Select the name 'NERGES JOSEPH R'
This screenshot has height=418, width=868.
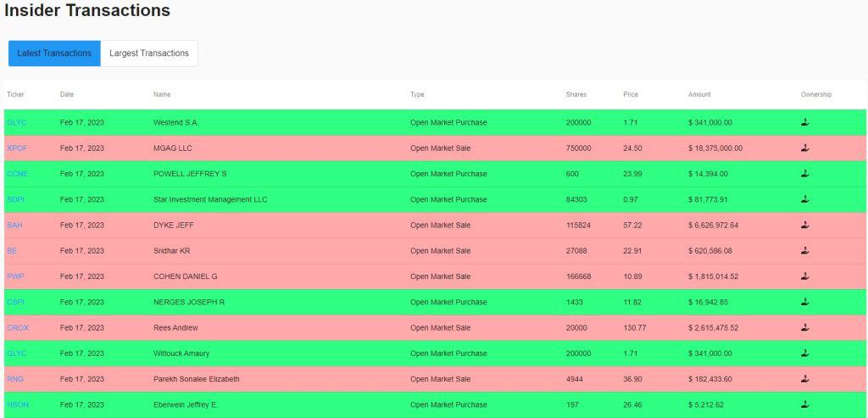(x=189, y=303)
